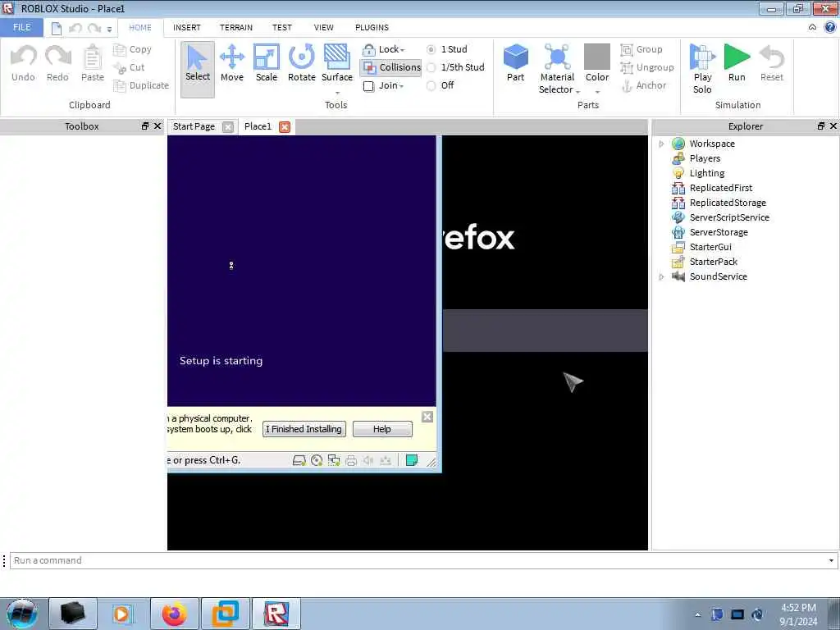Click the network adapter icon in VM status bar
This screenshot has height=630, width=840.
click(334, 460)
